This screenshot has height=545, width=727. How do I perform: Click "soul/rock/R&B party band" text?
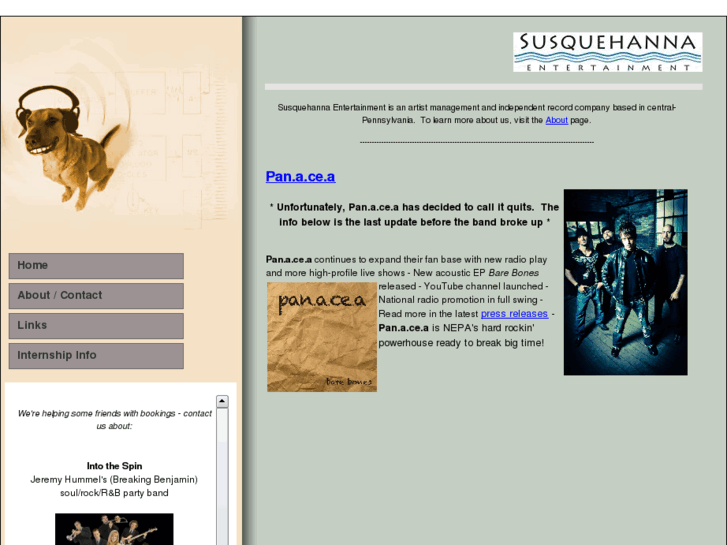tap(114, 493)
